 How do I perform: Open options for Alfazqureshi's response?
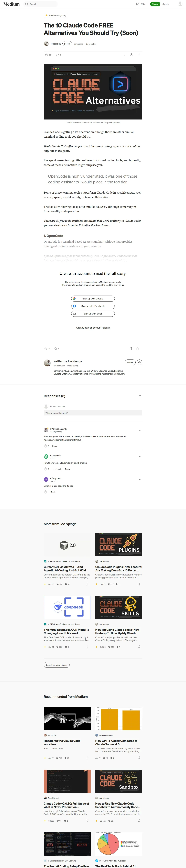coord(140,479)
